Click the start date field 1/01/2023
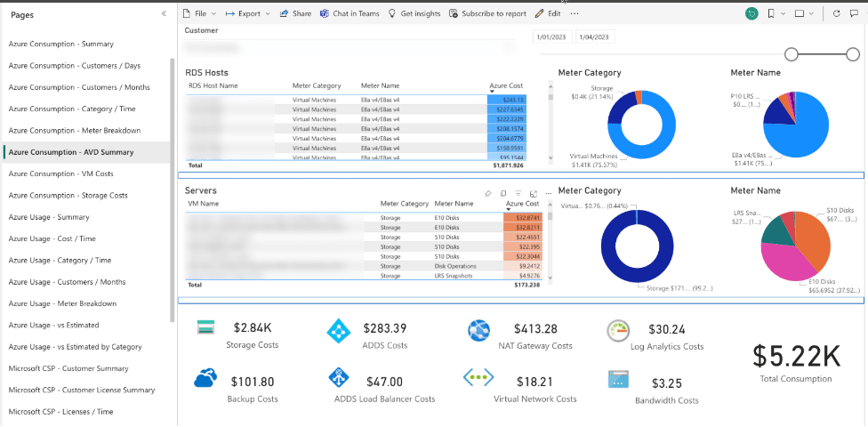Screen dimensions: 868x427 (x=552, y=37)
